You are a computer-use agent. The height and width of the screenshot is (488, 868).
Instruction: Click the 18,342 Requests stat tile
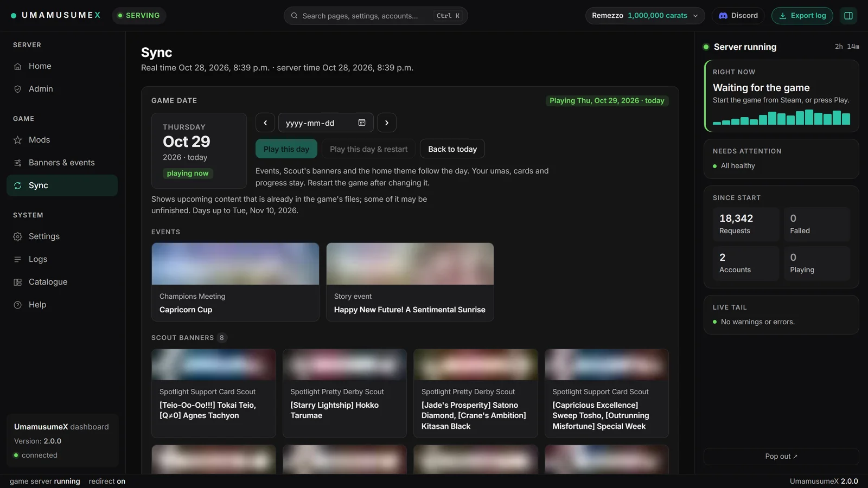(746, 224)
